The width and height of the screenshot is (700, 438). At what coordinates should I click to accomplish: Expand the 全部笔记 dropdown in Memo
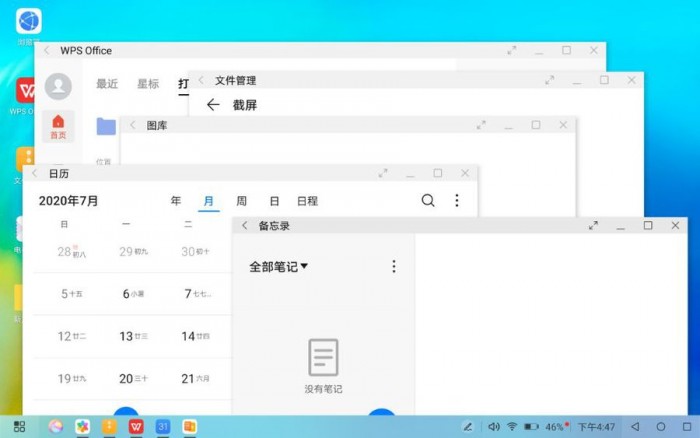279,267
